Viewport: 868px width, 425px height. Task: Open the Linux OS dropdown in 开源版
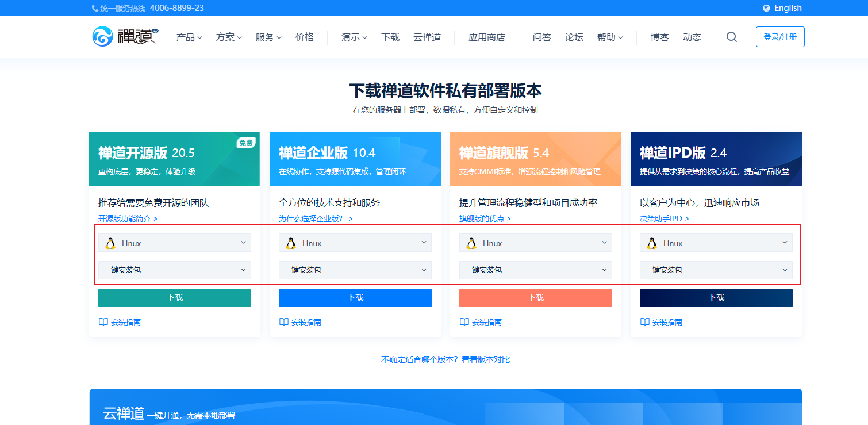click(175, 243)
